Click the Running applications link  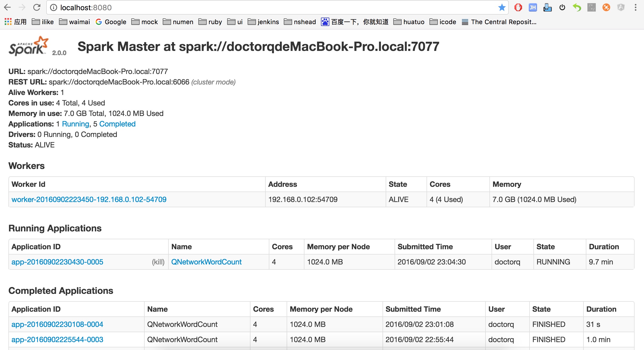point(75,124)
